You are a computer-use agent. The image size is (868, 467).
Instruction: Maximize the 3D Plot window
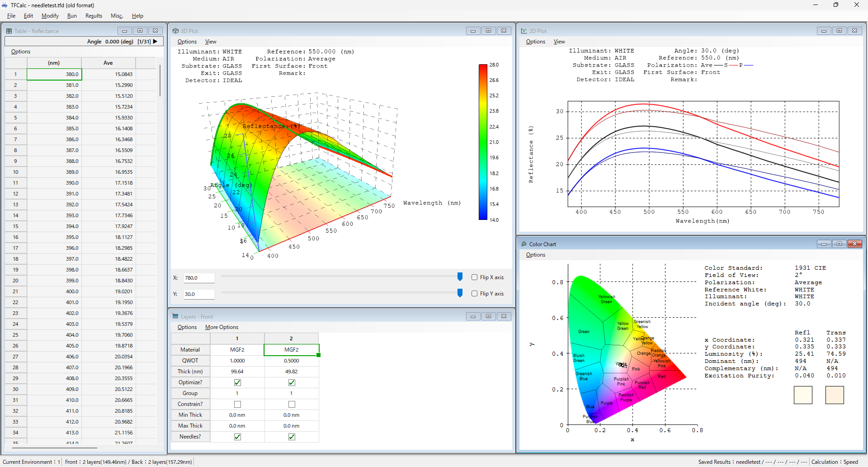pyautogui.click(x=488, y=31)
